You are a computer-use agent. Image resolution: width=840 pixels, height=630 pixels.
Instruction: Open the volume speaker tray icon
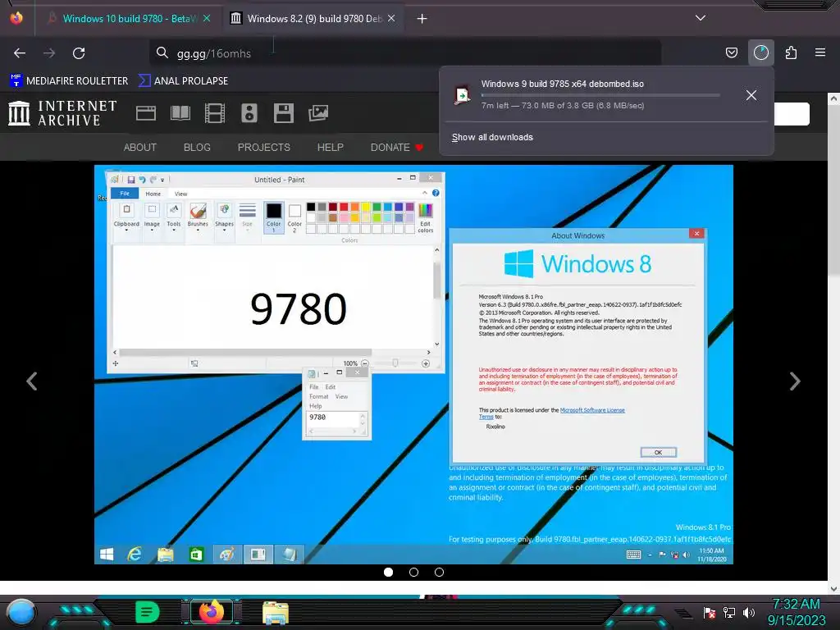749,613
